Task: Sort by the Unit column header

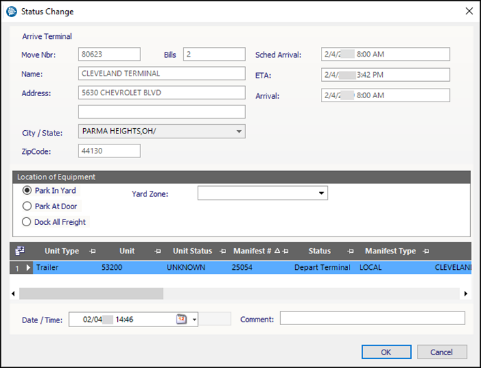Action: point(127,251)
